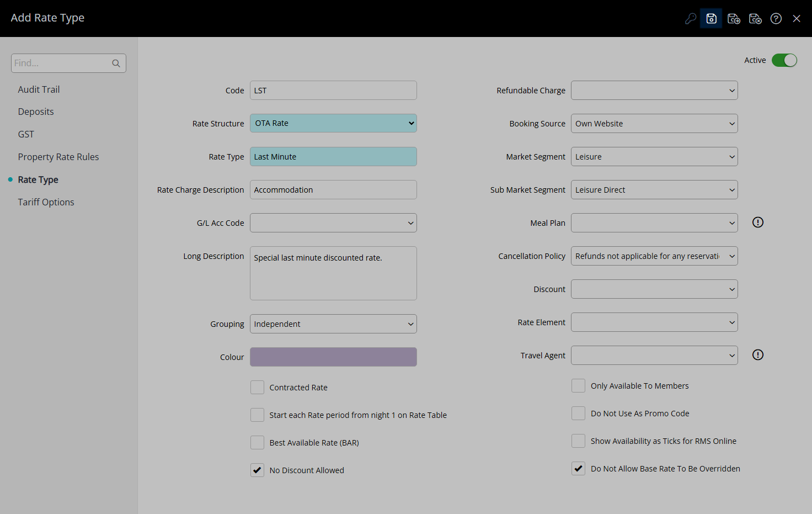Viewport: 812px width, 514px height.
Task: Uncheck Do Not Allow Base Rate To Be Overridden
Action: point(578,468)
